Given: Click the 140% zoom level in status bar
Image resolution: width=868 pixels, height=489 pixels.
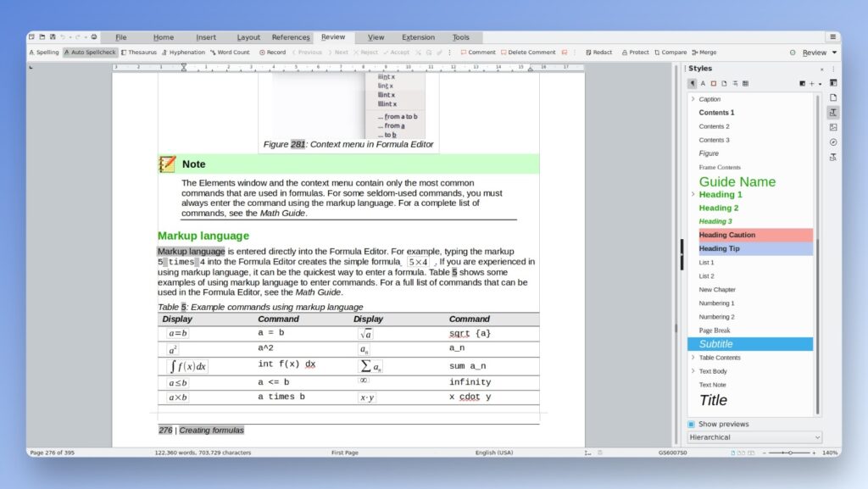Looking at the screenshot, I should (x=830, y=453).
